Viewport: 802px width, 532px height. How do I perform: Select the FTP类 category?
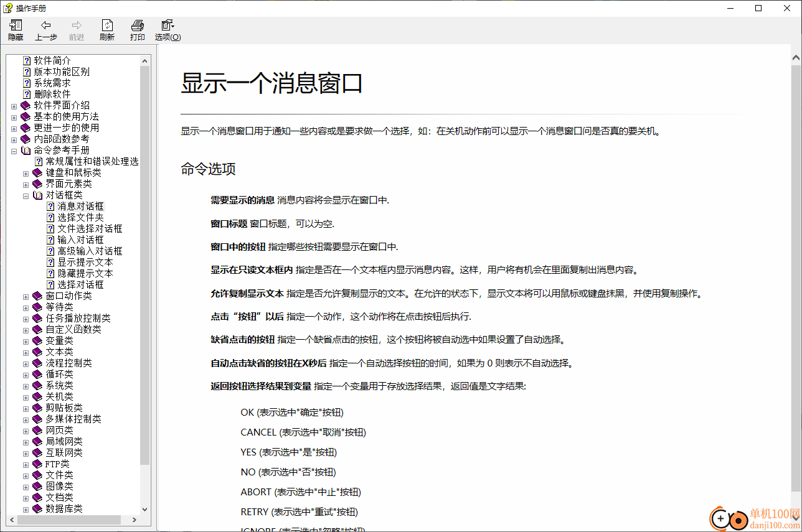click(x=57, y=464)
